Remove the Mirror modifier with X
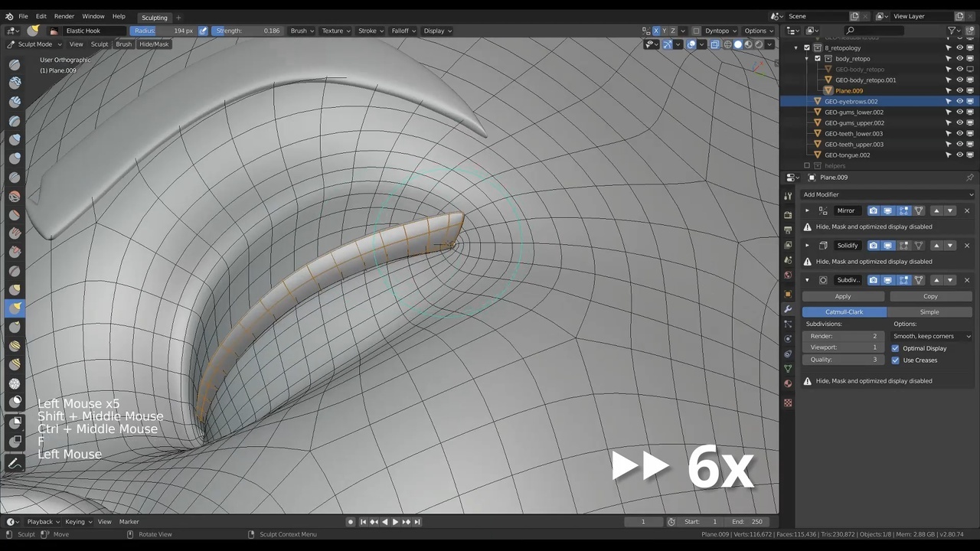 966,210
